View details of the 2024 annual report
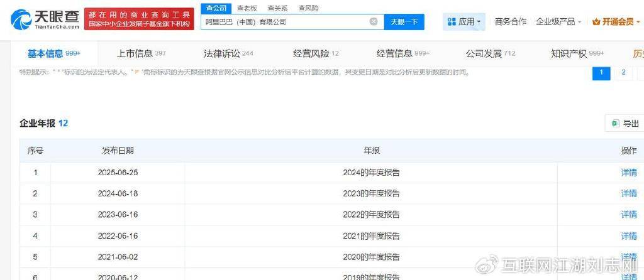Viewport: 644px width, 280px height. tap(628, 172)
